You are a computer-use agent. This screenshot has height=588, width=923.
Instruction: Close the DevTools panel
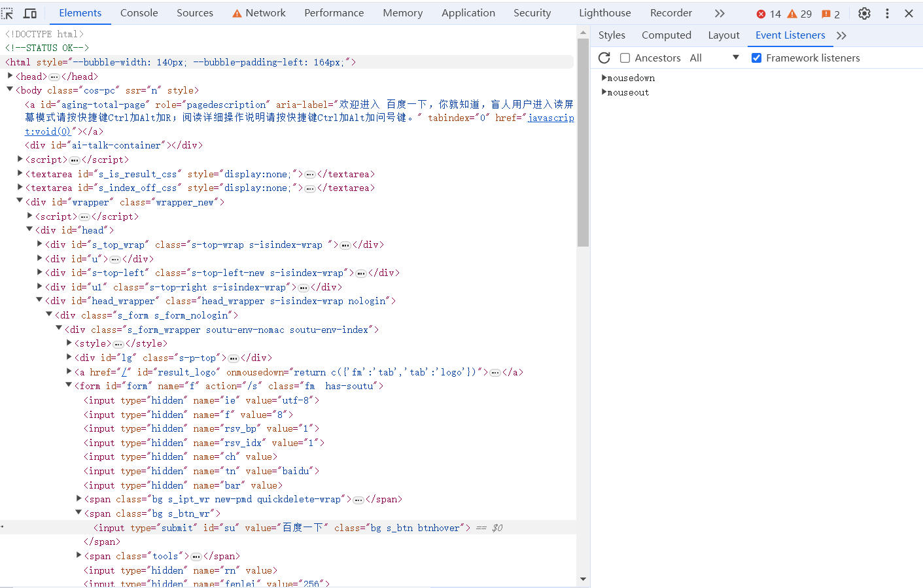point(909,13)
